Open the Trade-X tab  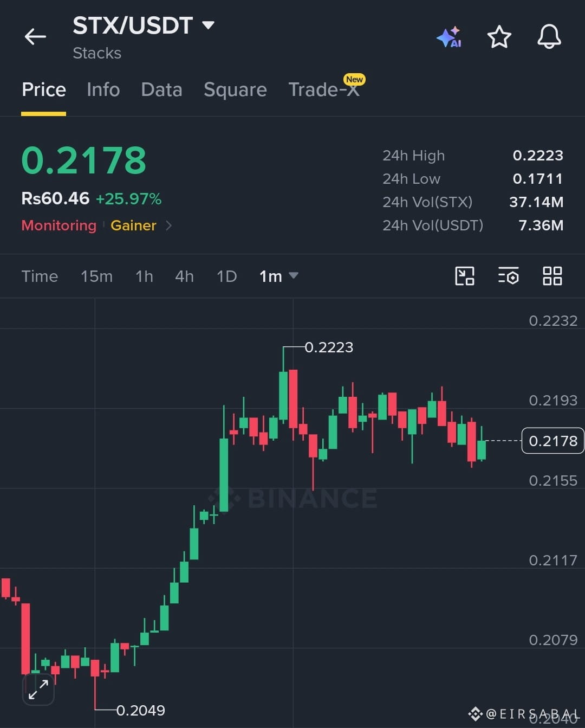coord(324,89)
